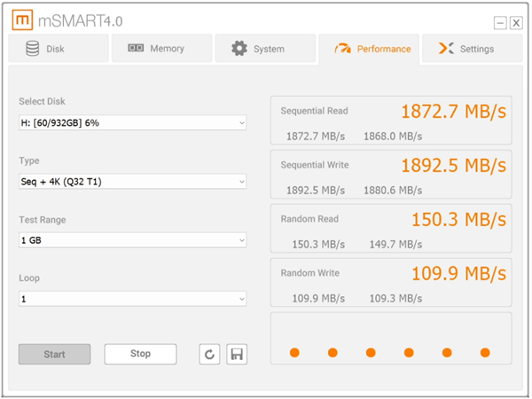Click the Settings tab tools icon
The image size is (532, 399).
(446, 49)
